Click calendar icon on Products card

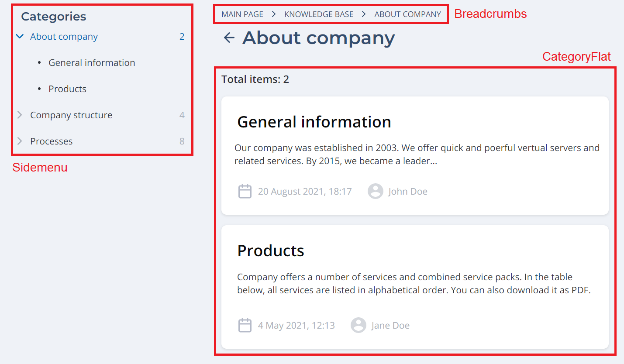click(x=245, y=325)
